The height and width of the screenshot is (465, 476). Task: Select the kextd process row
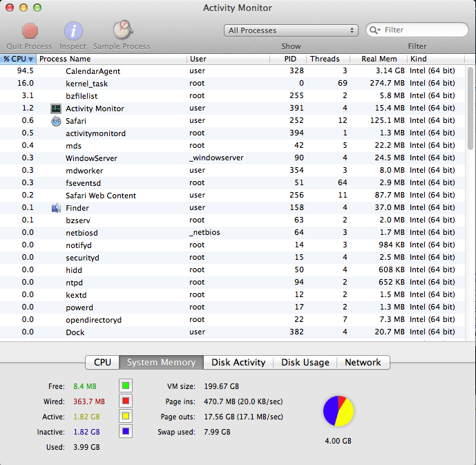pyautogui.click(x=232, y=295)
